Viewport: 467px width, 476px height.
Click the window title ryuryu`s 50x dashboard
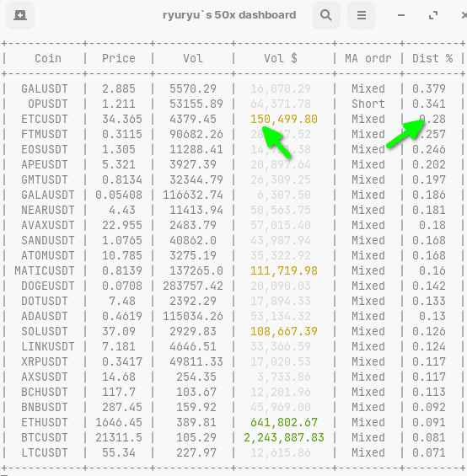click(x=229, y=15)
